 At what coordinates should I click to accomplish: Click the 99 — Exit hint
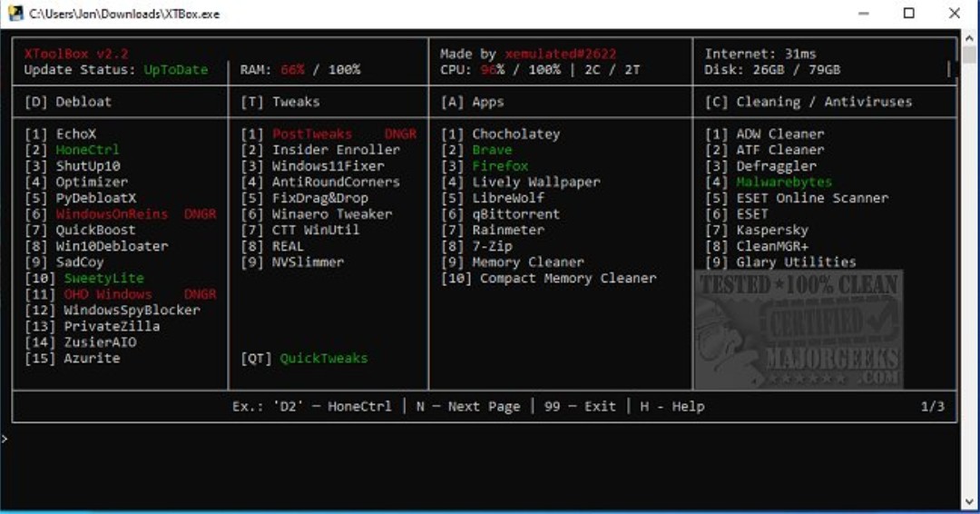580,407
